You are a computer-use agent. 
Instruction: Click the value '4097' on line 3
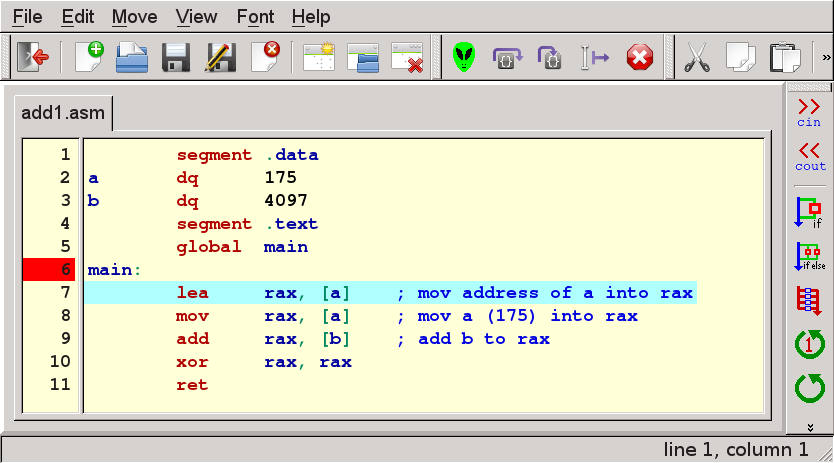286,201
